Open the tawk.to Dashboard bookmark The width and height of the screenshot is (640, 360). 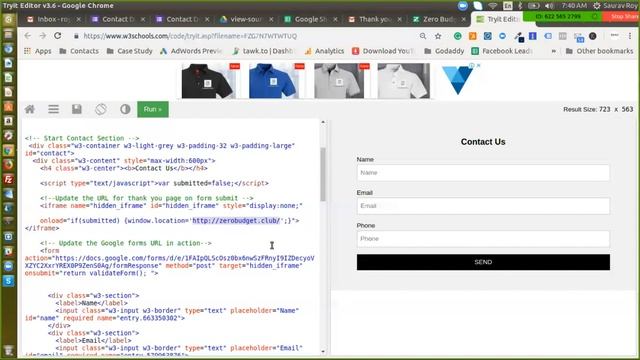263,51
